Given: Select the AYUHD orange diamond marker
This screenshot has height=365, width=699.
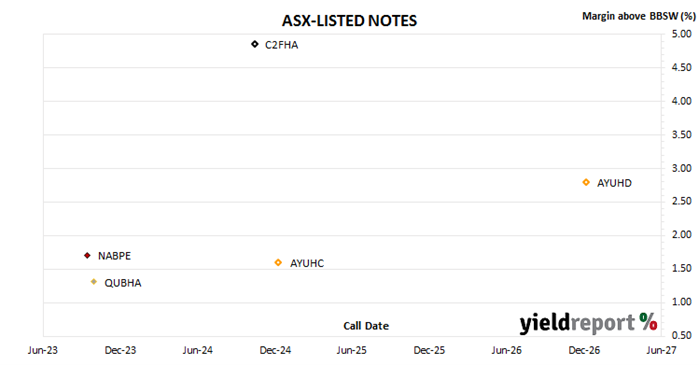Looking at the screenshot, I should [586, 182].
